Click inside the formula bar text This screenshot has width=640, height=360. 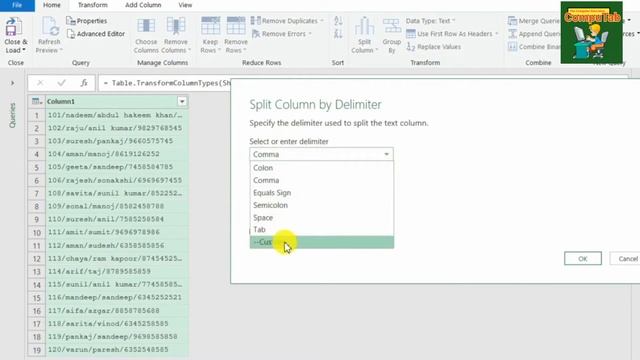[167, 83]
